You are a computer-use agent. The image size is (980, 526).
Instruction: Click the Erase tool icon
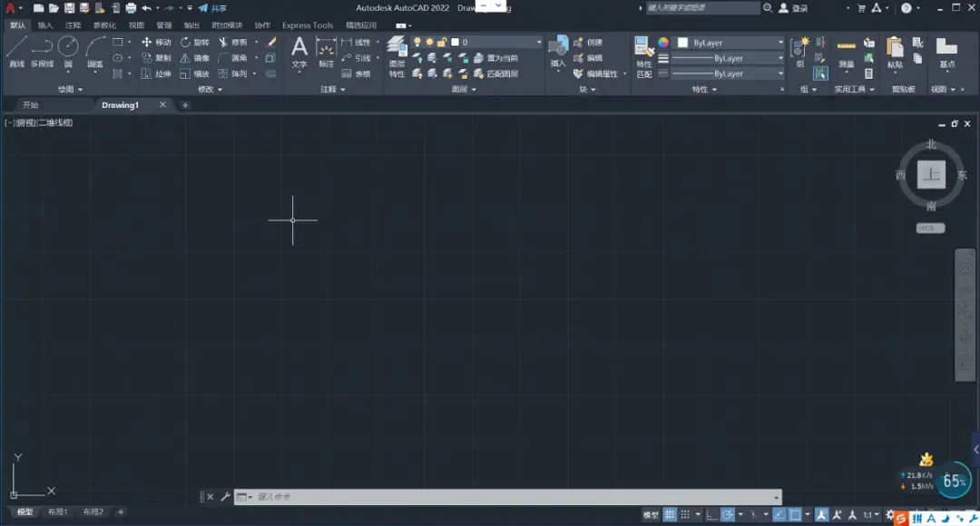point(271,42)
